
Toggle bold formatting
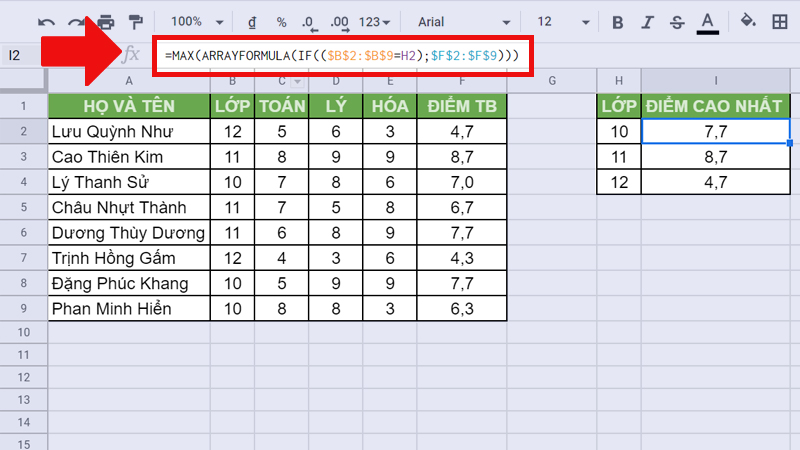[x=617, y=22]
